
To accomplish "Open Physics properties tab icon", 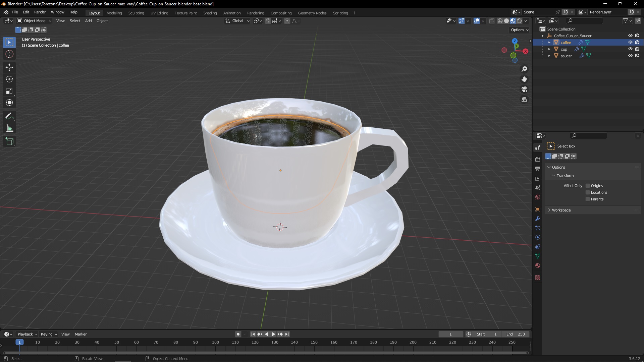I will pos(538,237).
